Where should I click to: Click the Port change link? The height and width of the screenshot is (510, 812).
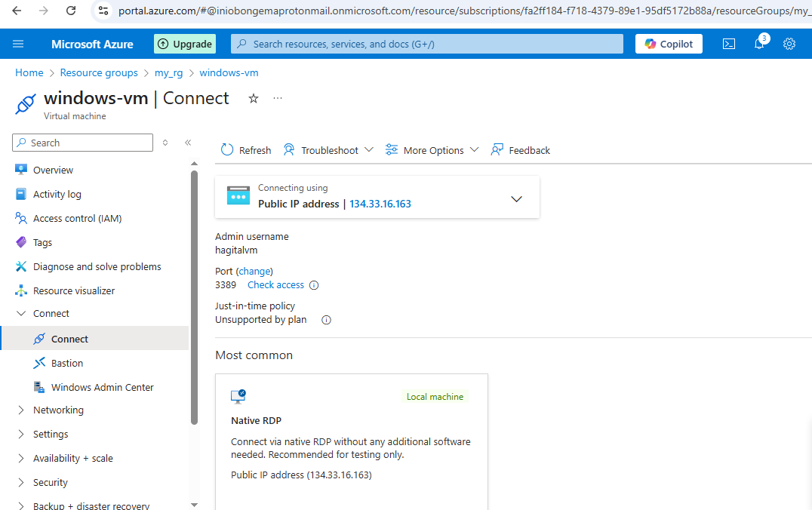[254, 272]
